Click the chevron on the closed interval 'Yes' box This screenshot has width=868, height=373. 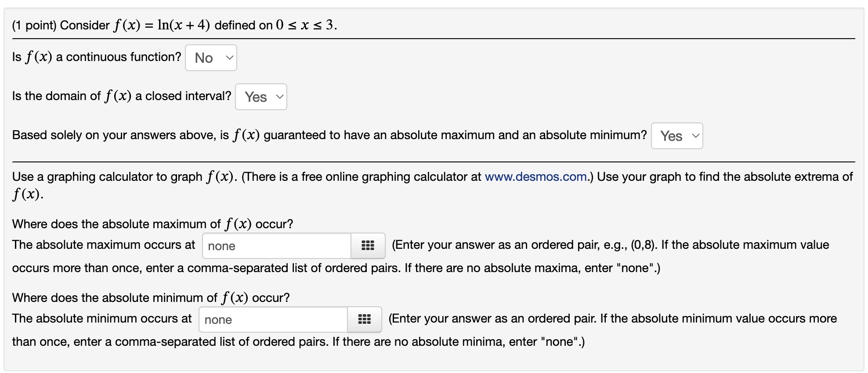coord(280,97)
